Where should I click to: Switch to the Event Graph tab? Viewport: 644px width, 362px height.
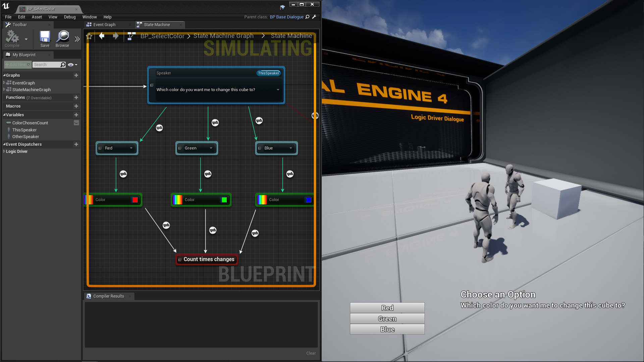[x=104, y=25]
